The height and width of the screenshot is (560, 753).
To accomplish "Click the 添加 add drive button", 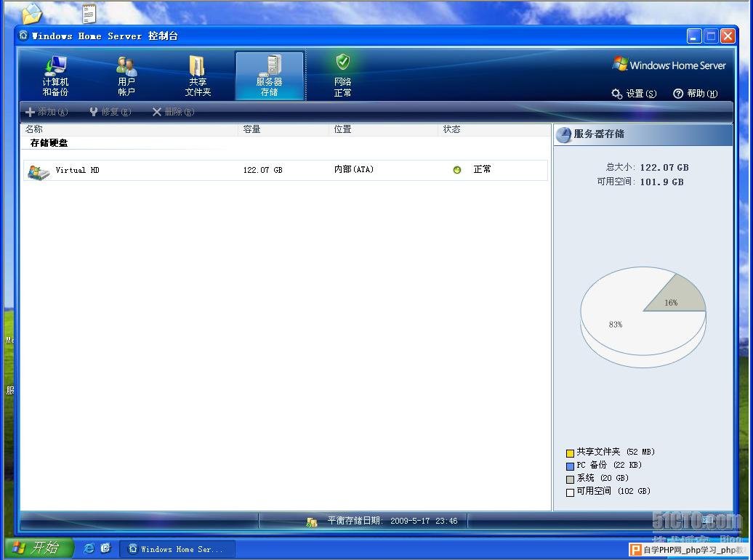I will point(47,112).
